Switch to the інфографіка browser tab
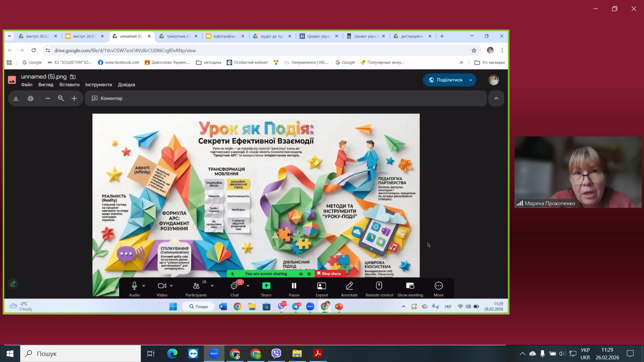Viewport: 644px width, 362px height. 224,36
